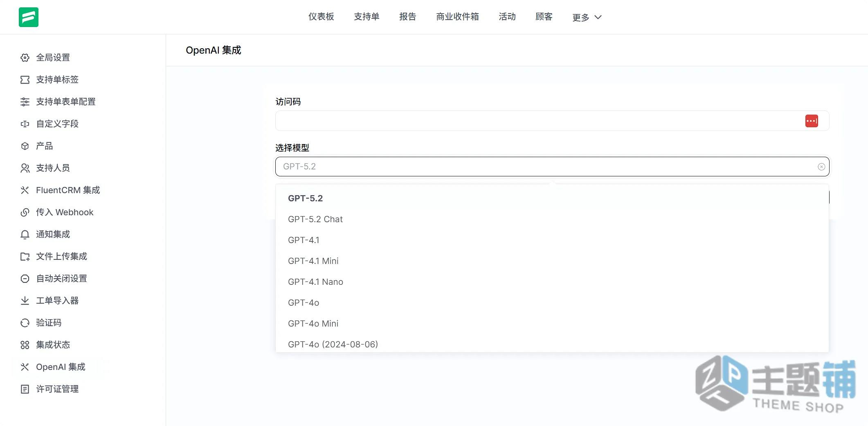Click the box icon beside 产品
The height and width of the screenshot is (426, 868).
pos(25,146)
